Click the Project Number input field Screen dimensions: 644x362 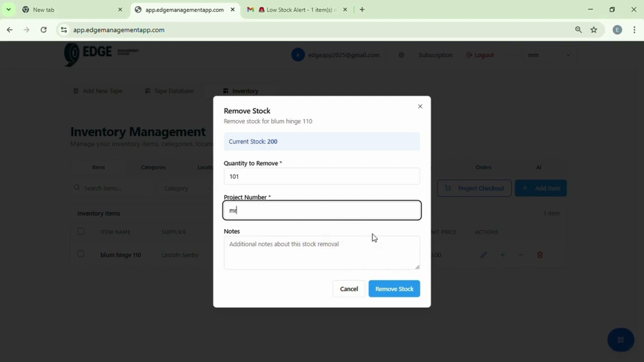(322, 210)
